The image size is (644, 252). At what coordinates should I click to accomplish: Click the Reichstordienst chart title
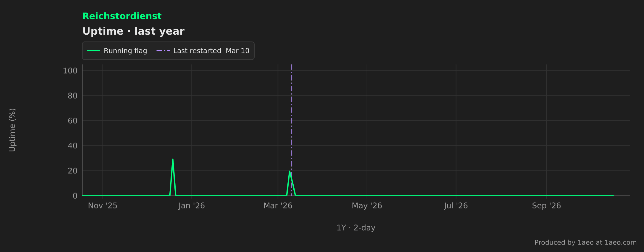pyautogui.click(x=122, y=16)
